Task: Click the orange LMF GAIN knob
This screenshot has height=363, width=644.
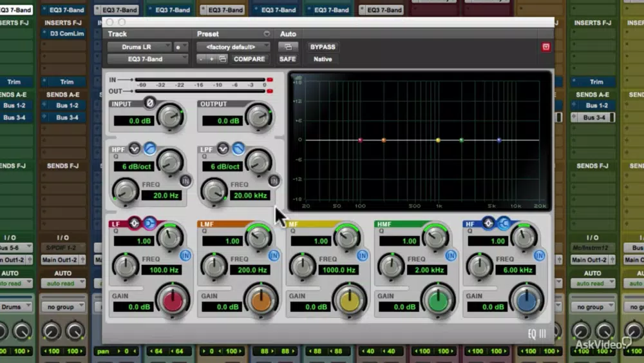Action: 261,301
